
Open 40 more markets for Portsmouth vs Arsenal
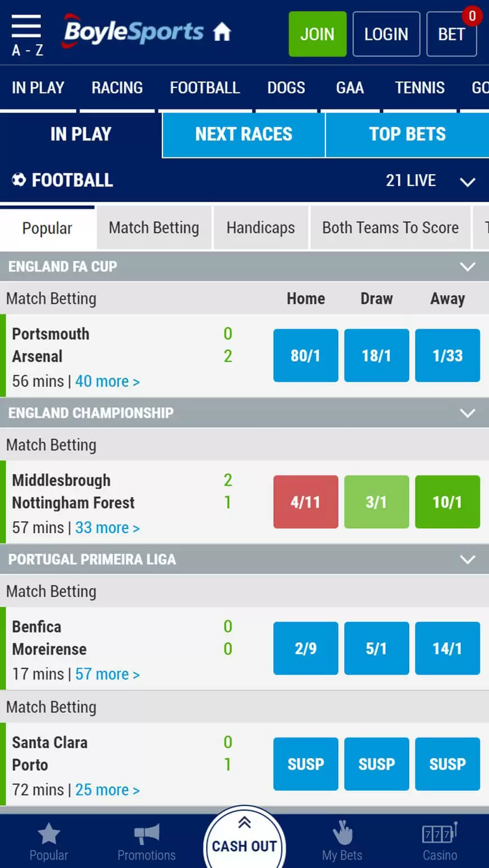[107, 381]
